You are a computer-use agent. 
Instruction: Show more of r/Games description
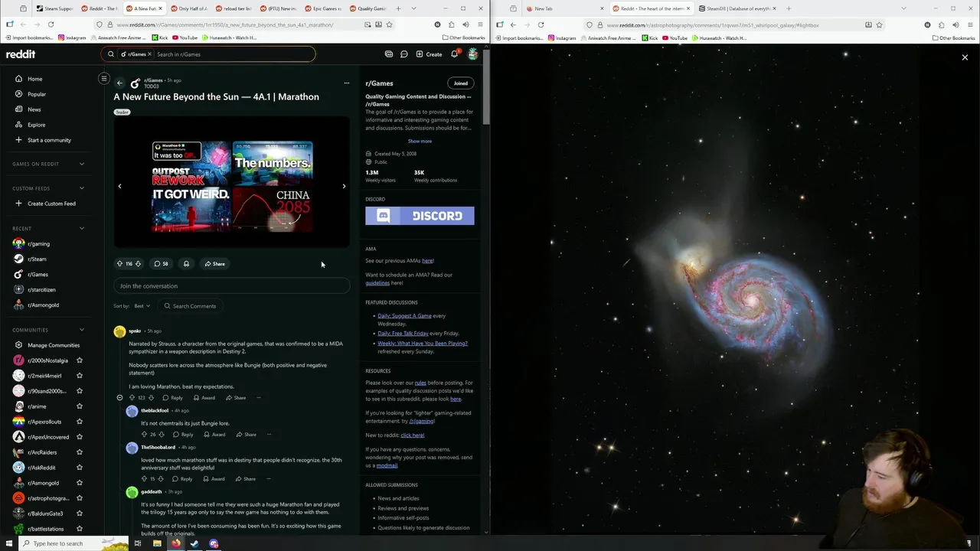pos(420,141)
